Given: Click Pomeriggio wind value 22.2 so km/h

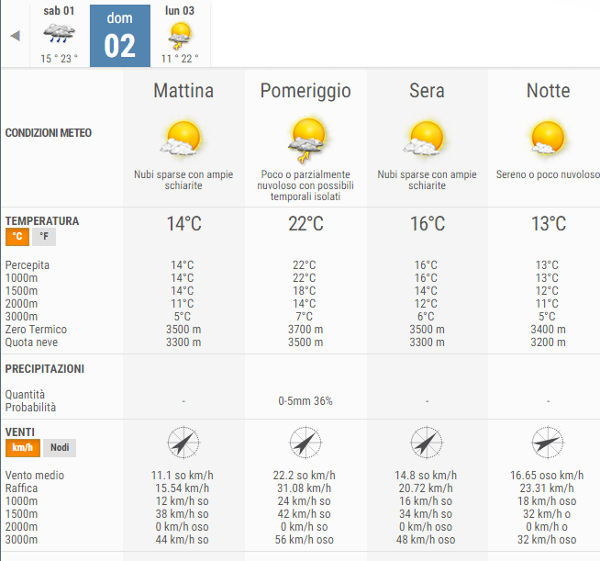Looking at the screenshot, I should pos(304,475).
